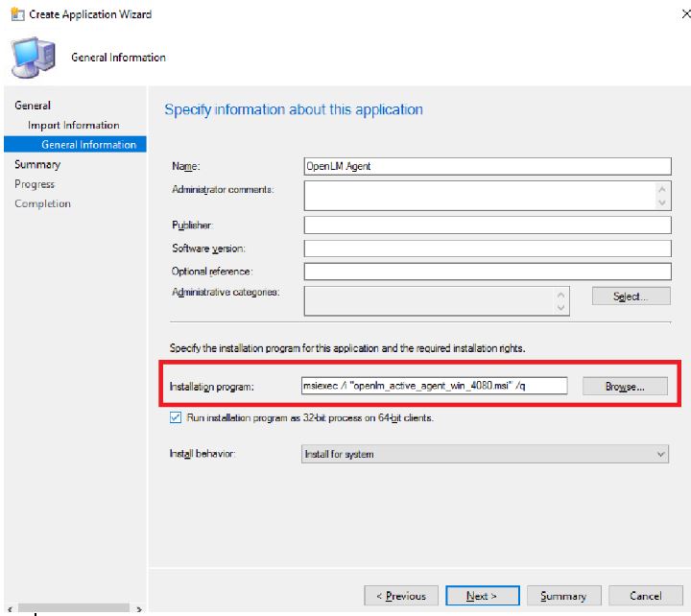This screenshot has height=616, width=691.
Task: Toggle Run installation program as 32-bit checkbox
Action: 174,417
